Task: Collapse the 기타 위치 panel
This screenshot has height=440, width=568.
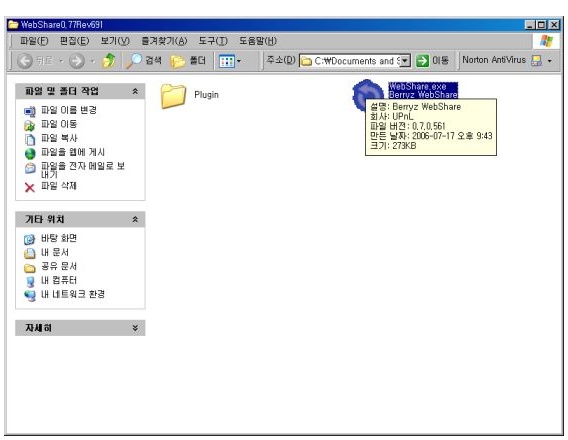Action: [135, 219]
